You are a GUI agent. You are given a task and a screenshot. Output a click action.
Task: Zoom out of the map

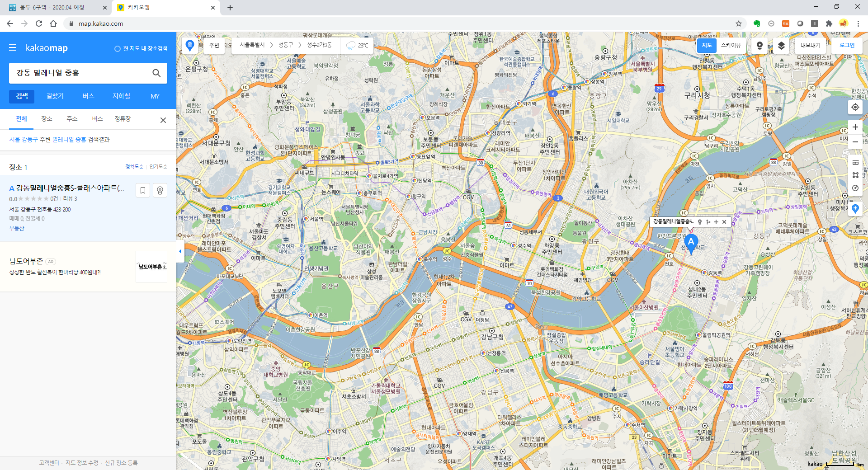(855, 142)
